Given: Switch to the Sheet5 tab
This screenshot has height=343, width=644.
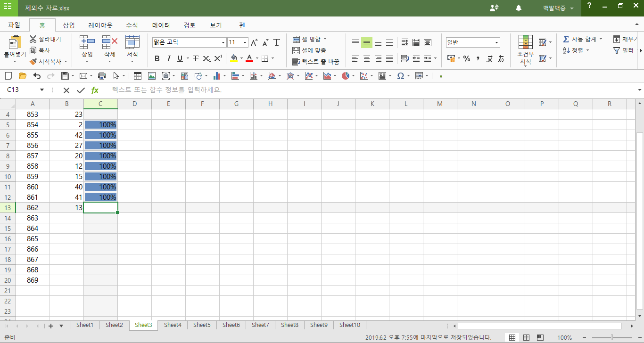Looking at the screenshot, I should [x=202, y=325].
